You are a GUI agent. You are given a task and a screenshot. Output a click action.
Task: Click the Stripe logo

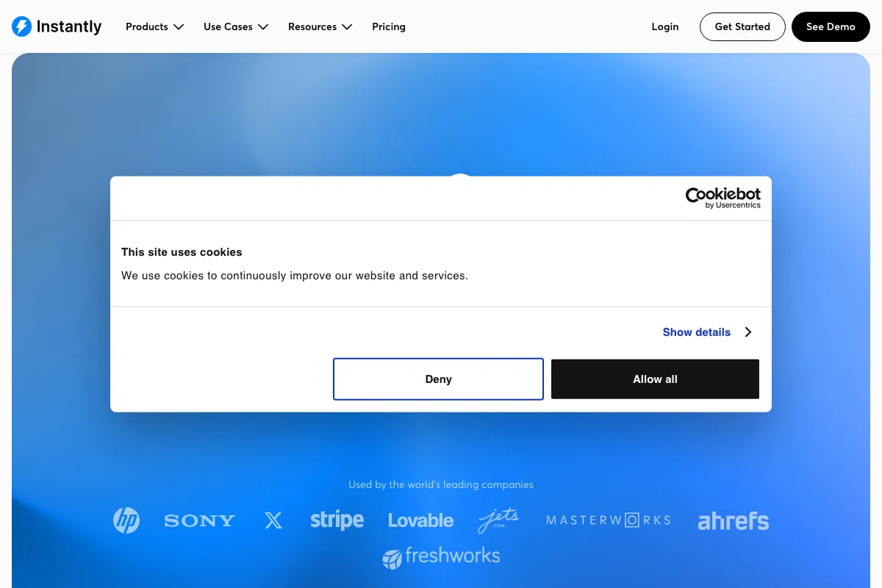click(x=337, y=520)
